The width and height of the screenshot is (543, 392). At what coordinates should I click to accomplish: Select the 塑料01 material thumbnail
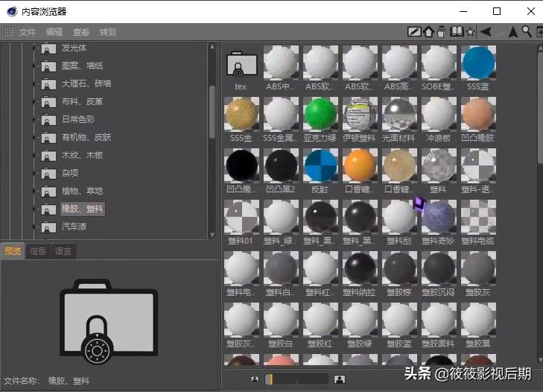[x=241, y=217]
